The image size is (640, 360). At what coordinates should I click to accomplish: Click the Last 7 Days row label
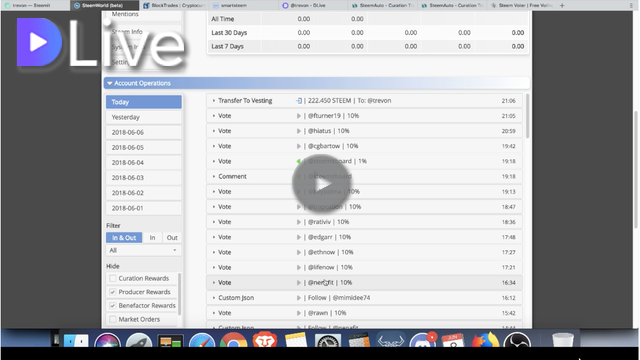[227, 47]
